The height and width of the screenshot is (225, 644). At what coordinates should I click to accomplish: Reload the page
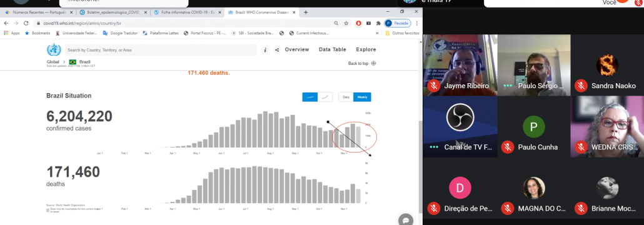point(26,23)
